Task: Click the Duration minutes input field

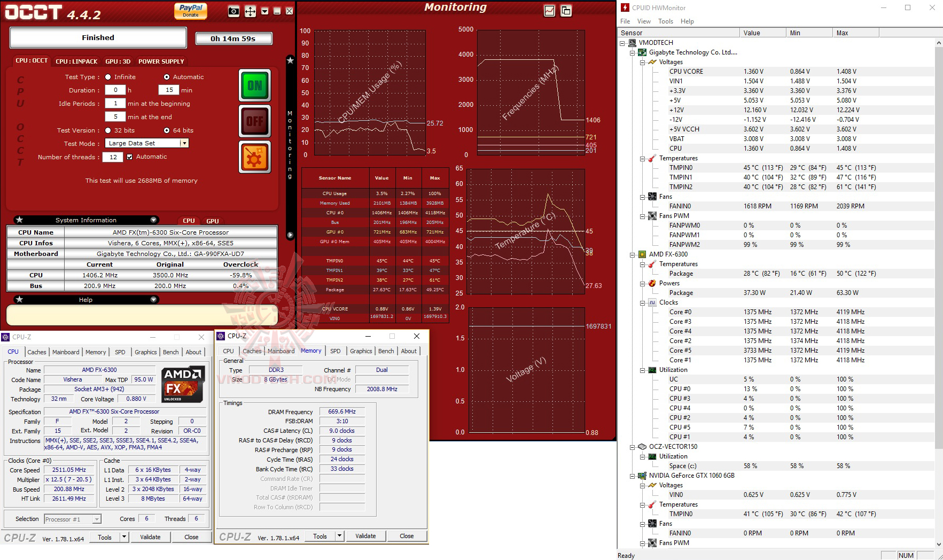Action: point(169,90)
